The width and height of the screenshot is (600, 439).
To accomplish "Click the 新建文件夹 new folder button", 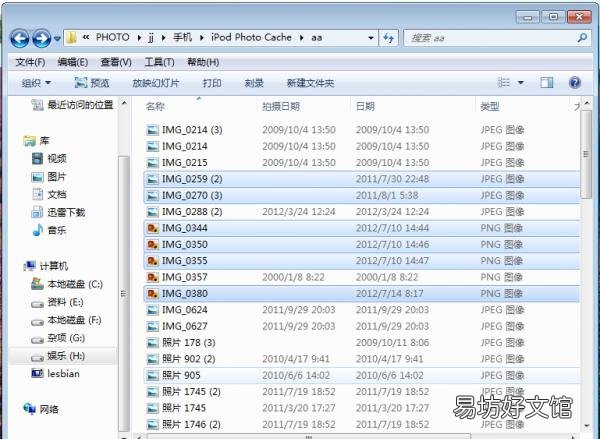I will pyautogui.click(x=310, y=83).
